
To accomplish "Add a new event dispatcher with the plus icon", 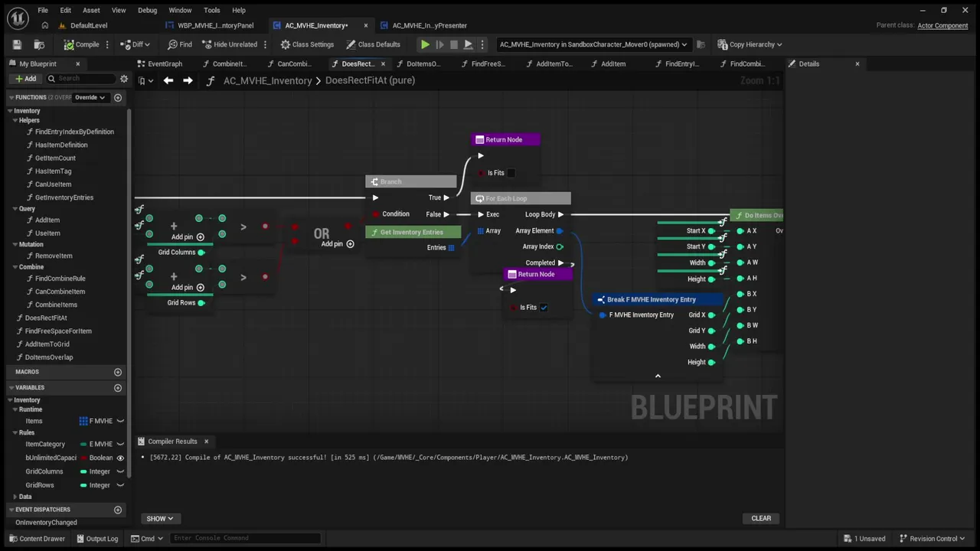I will click(x=118, y=510).
